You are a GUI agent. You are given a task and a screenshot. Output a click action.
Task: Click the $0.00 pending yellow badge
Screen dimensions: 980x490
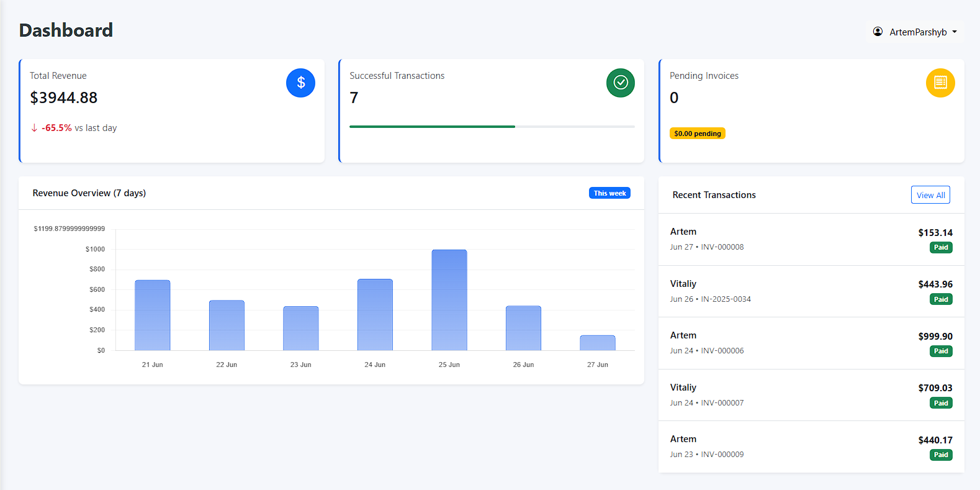(698, 134)
